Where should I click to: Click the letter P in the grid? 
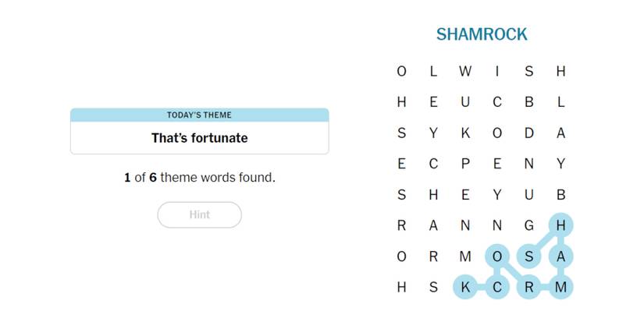pyautogui.click(x=465, y=164)
